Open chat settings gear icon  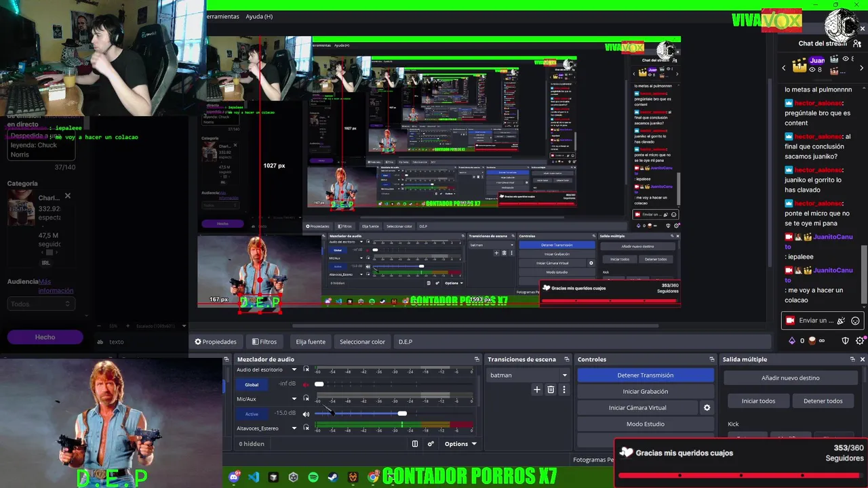[x=860, y=341]
